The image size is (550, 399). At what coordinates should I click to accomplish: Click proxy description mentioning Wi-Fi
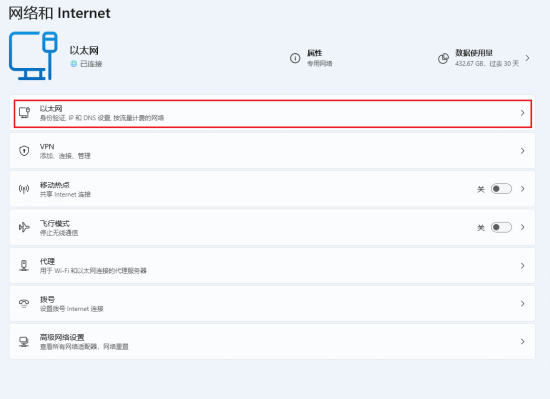coord(93,271)
